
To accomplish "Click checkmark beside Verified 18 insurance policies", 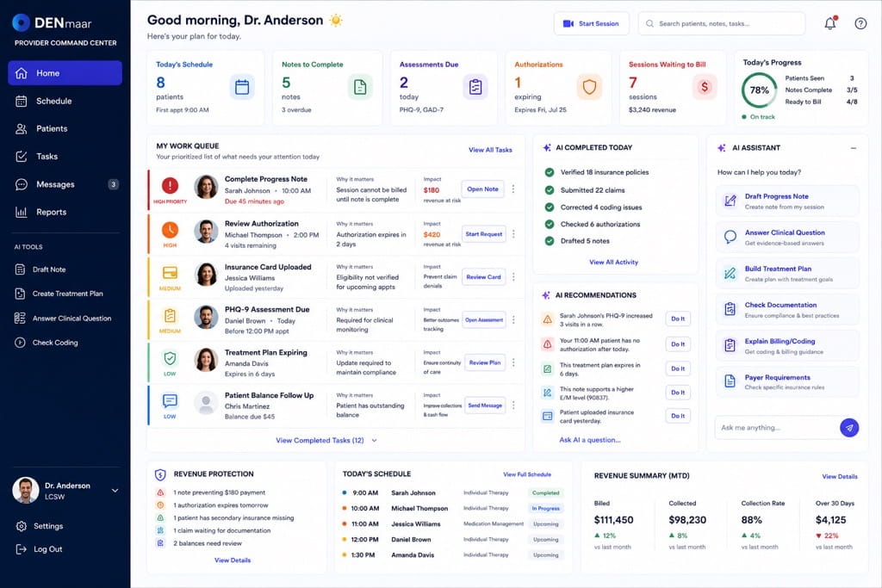I will pyautogui.click(x=549, y=172).
